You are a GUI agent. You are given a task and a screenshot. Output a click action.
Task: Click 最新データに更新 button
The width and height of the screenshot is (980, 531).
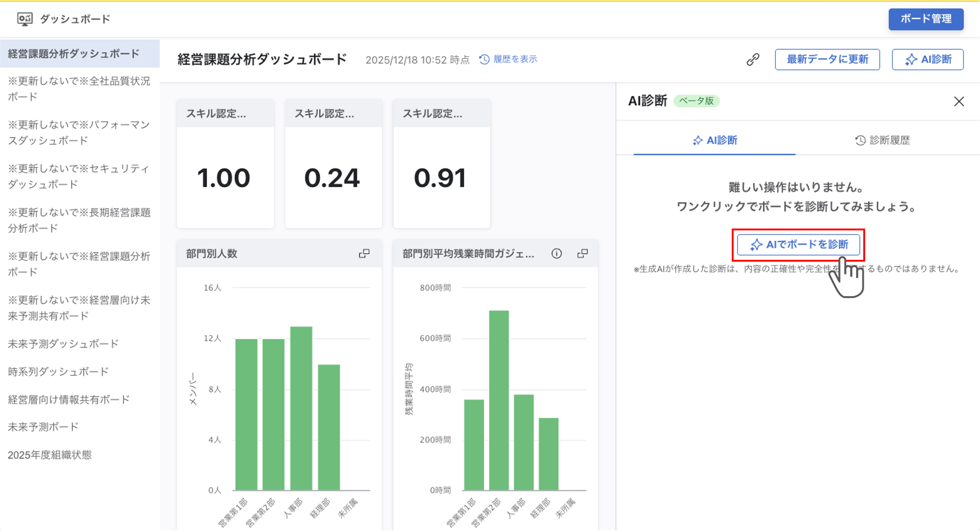point(827,59)
